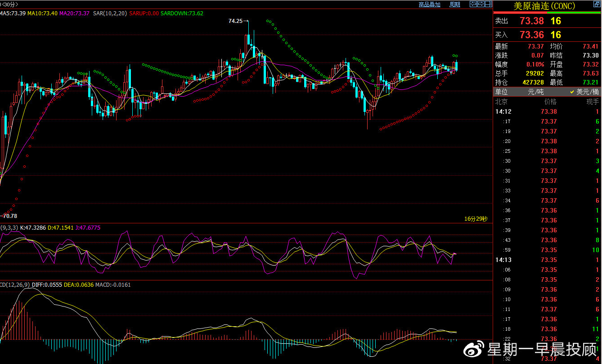
Task: Click the 最低 value 73.21
Action: click(591, 82)
